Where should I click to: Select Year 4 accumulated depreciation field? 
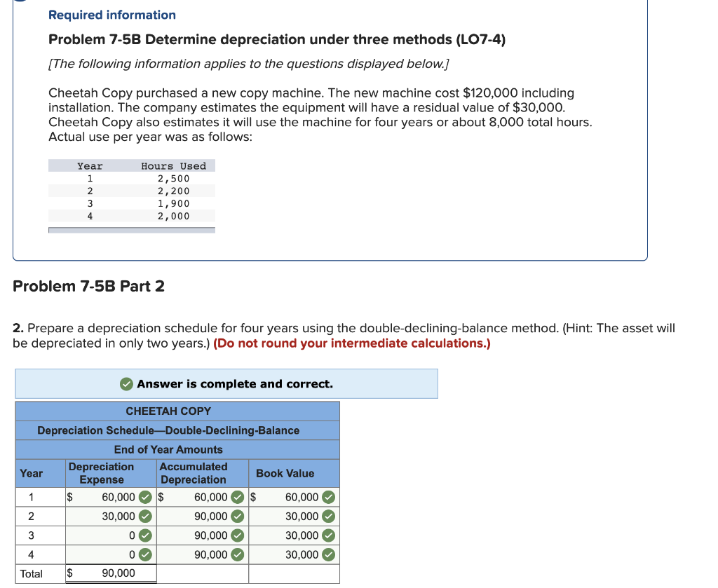pyautogui.click(x=203, y=554)
